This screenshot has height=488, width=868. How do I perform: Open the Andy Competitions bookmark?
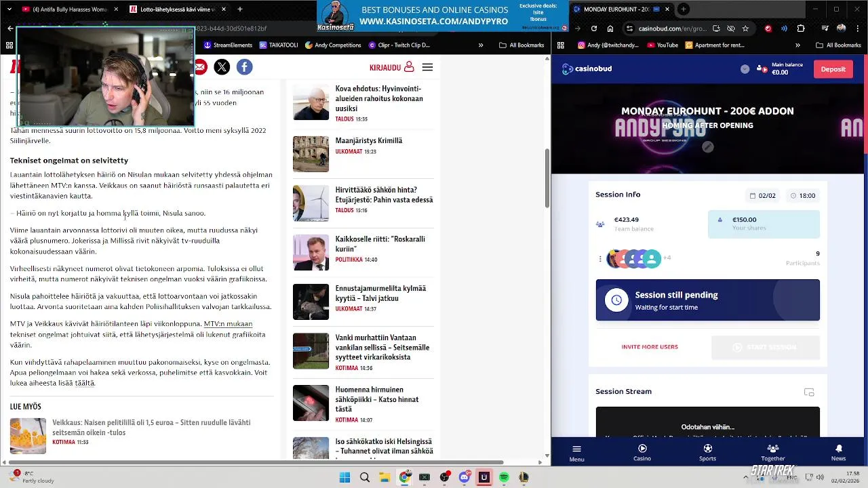tap(332, 45)
